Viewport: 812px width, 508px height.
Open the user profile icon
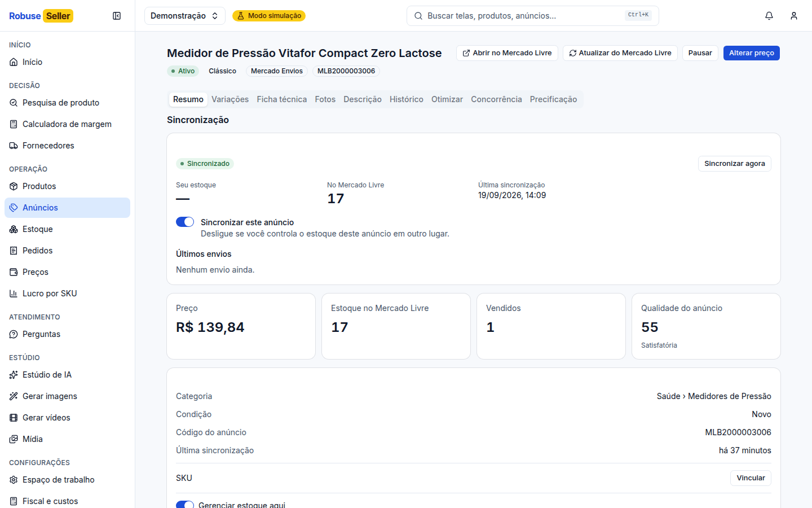click(794, 16)
